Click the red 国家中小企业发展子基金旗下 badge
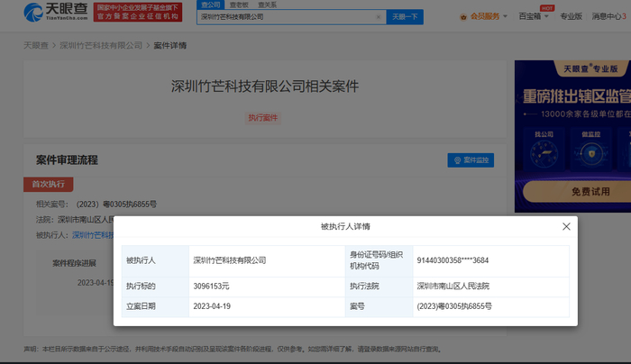This screenshot has height=364, width=631. pos(138,12)
